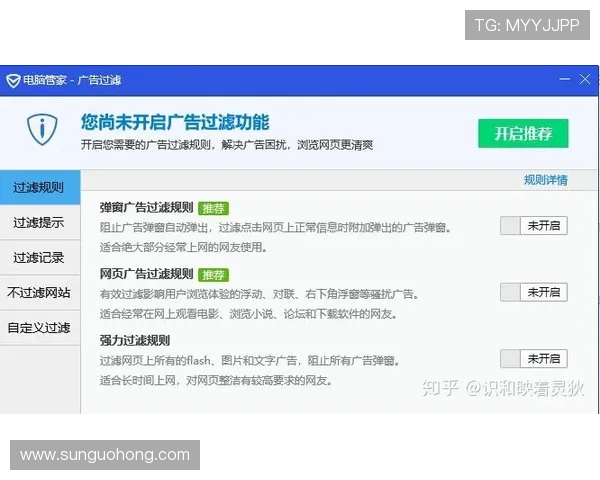Minimize the 广告过滤 window

tap(564, 79)
